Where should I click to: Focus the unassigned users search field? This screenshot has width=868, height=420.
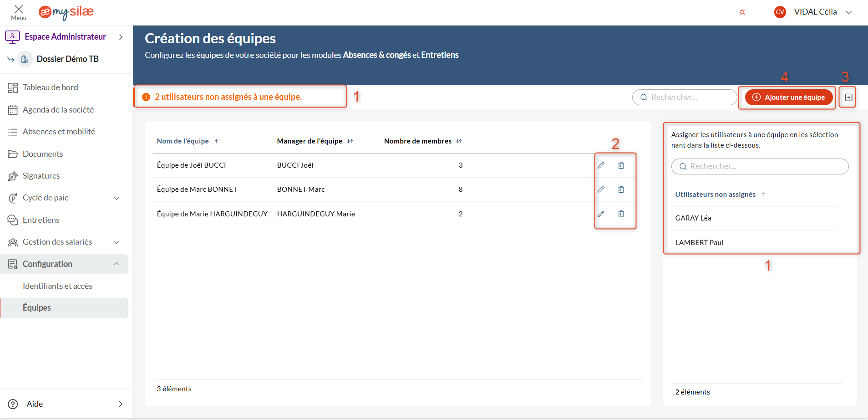(760, 166)
